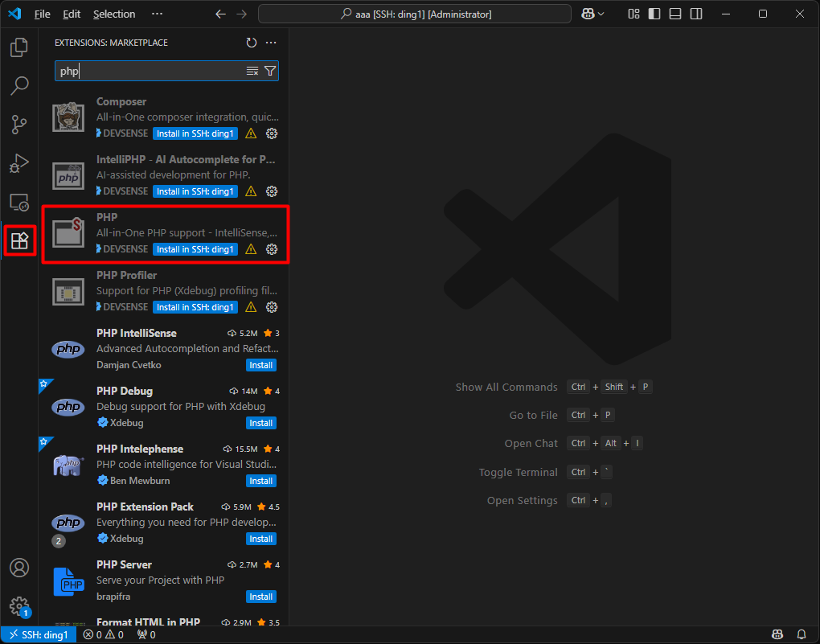This screenshot has height=644, width=820.
Task: Open the overflow menu in menu bar
Action: (157, 14)
